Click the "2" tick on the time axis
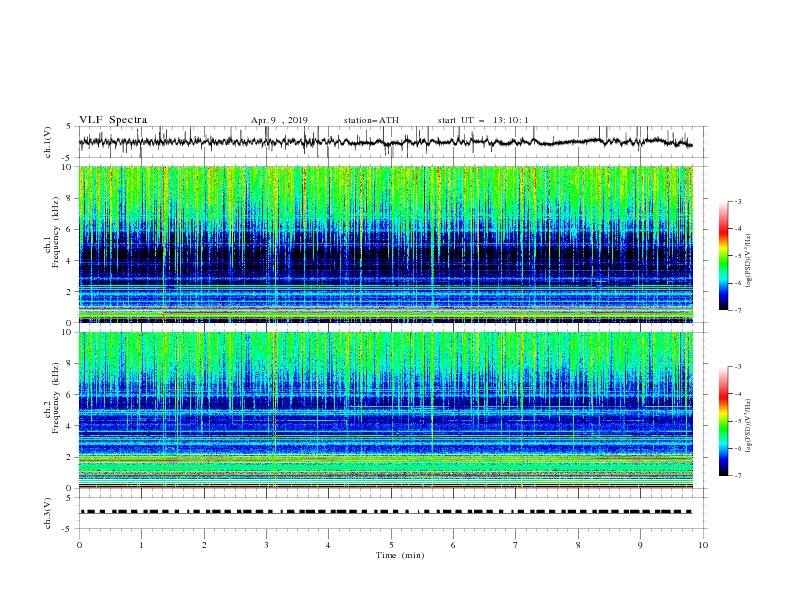 pos(204,545)
